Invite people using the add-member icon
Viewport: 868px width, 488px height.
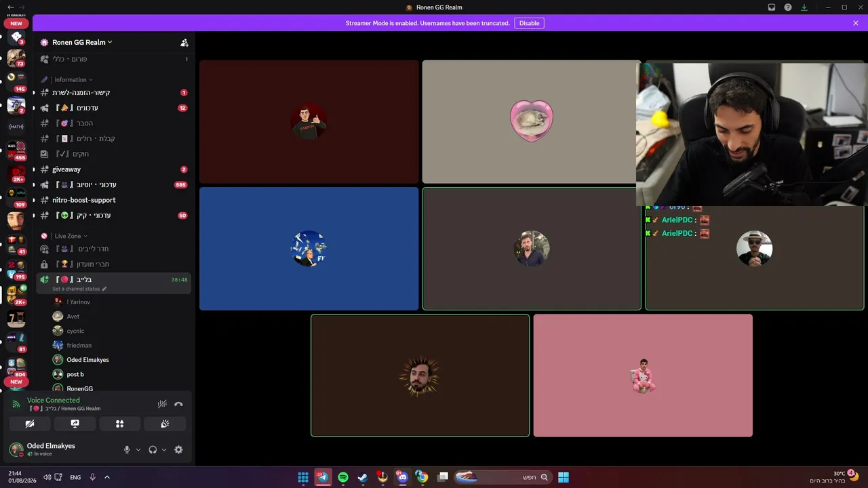pyautogui.click(x=184, y=42)
